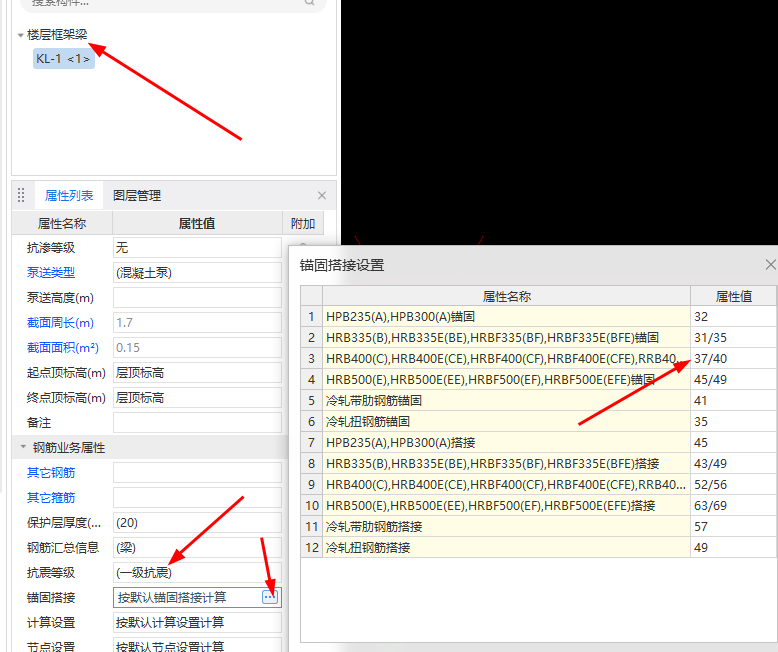
Task: Click value 43/49 in row 8
Action: (733, 463)
